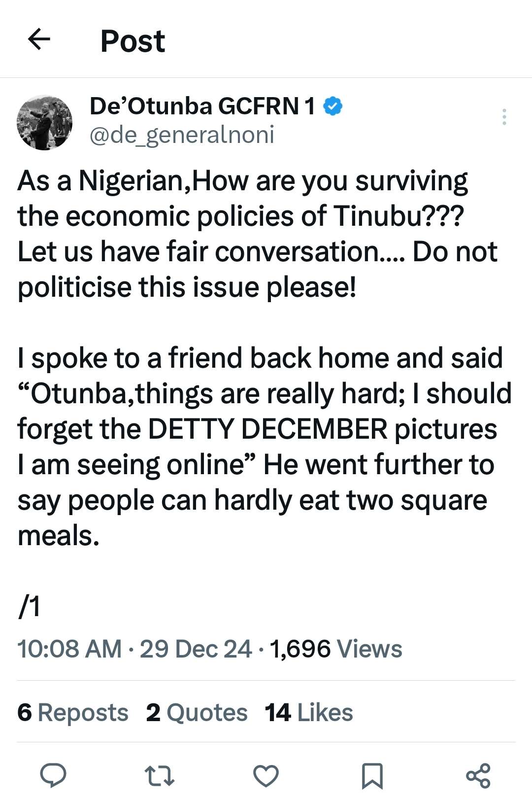Tap the DETTY DECEMBER text in post

[267, 429]
